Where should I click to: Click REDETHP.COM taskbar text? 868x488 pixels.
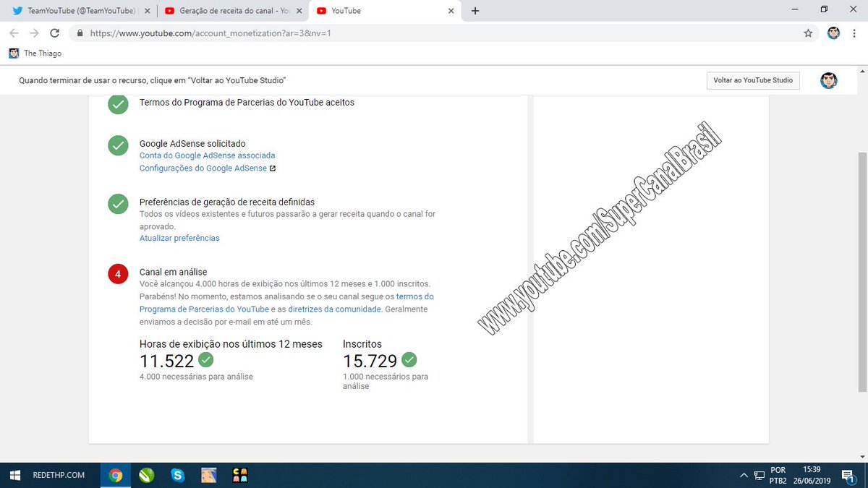(x=59, y=475)
